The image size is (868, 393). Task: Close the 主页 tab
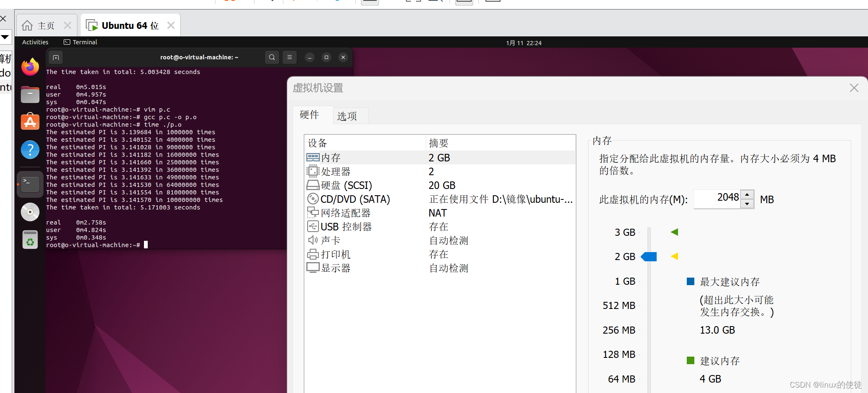[x=67, y=26]
